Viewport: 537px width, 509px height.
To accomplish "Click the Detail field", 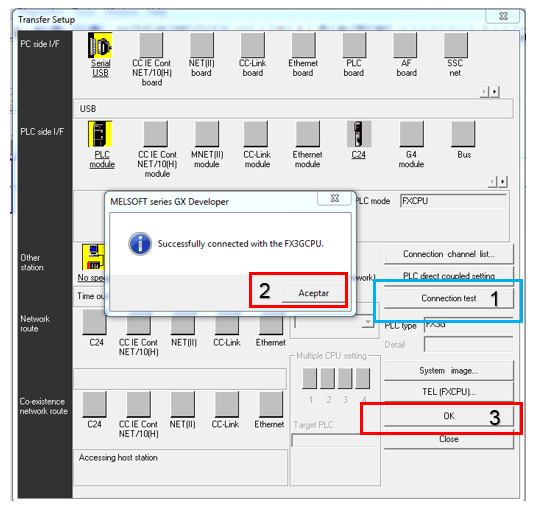I will click(469, 344).
